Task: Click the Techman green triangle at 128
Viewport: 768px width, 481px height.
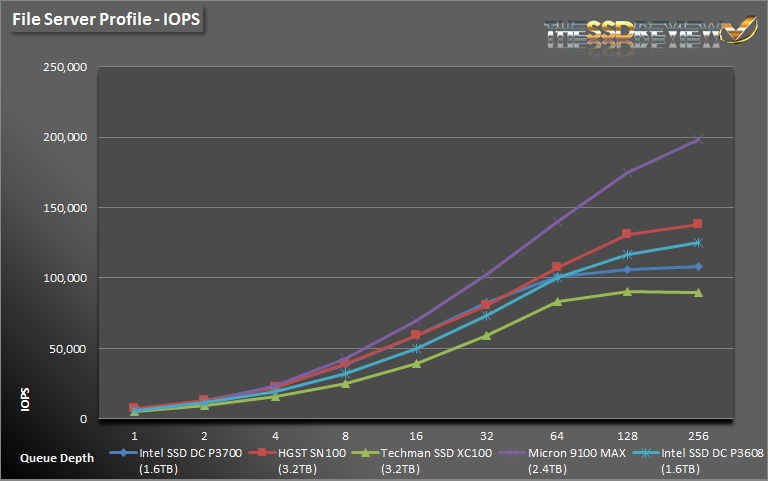Action: (x=627, y=291)
